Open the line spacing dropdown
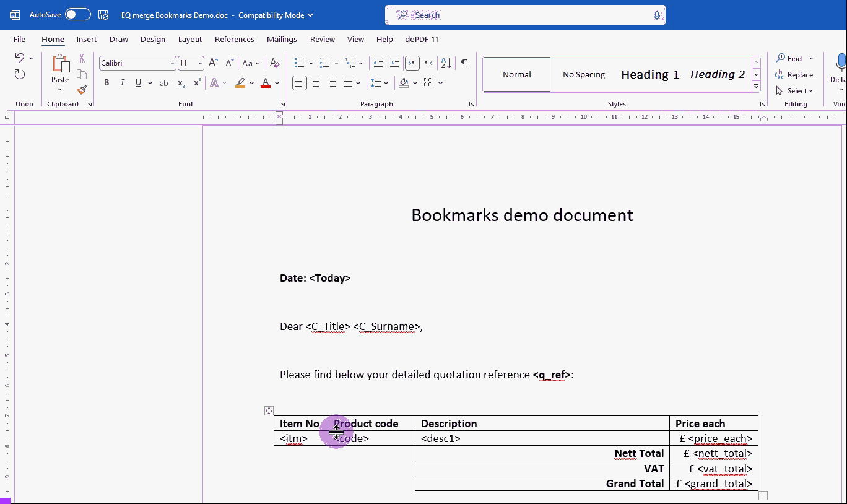This screenshot has height=504, width=847. (x=379, y=83)
